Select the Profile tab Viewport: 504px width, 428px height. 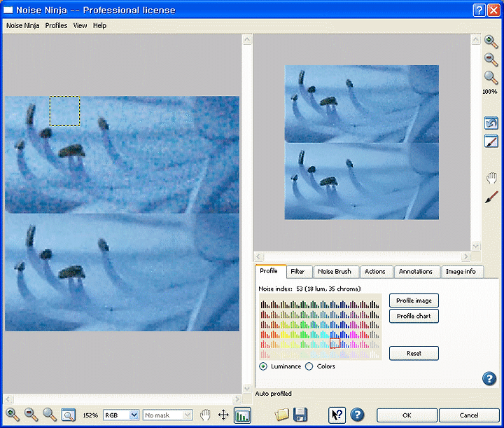269,271
